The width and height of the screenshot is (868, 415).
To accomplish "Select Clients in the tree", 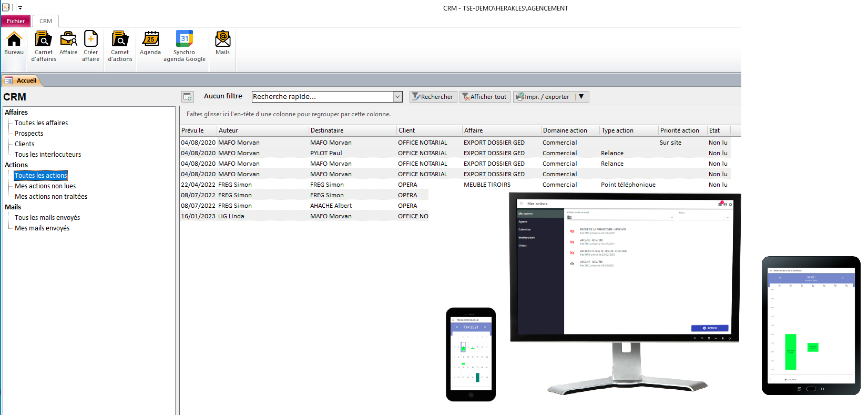I will coord(24,144).
